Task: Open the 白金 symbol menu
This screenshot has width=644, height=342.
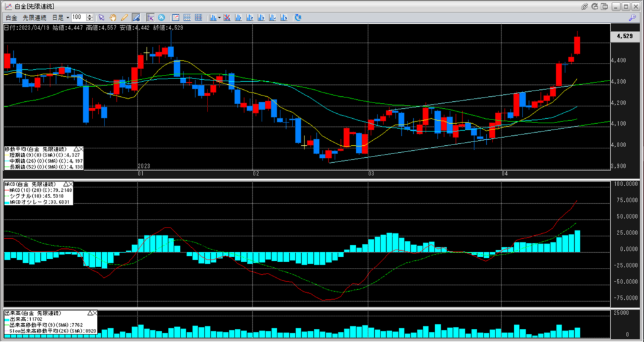Action: tap(11, 18)
